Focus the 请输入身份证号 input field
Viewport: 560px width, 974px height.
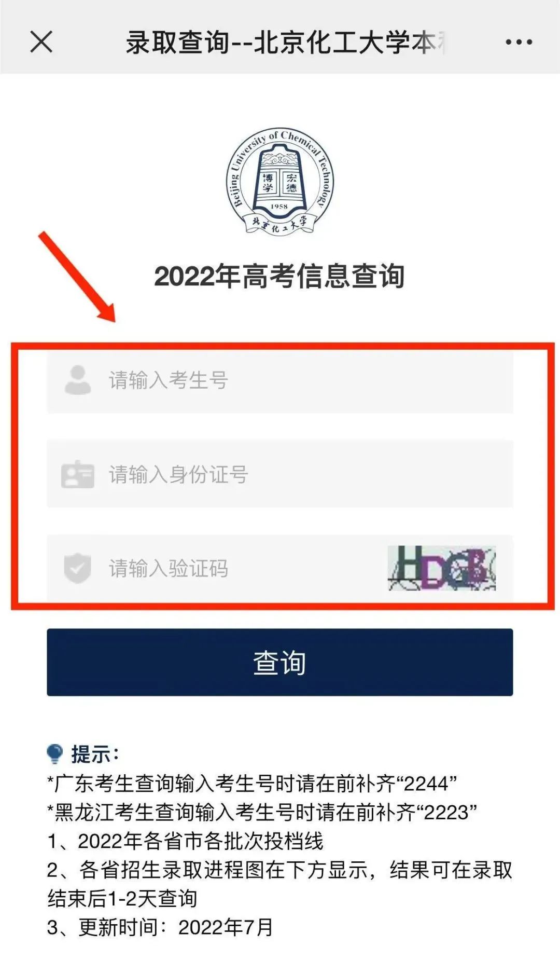coord(280,474)
